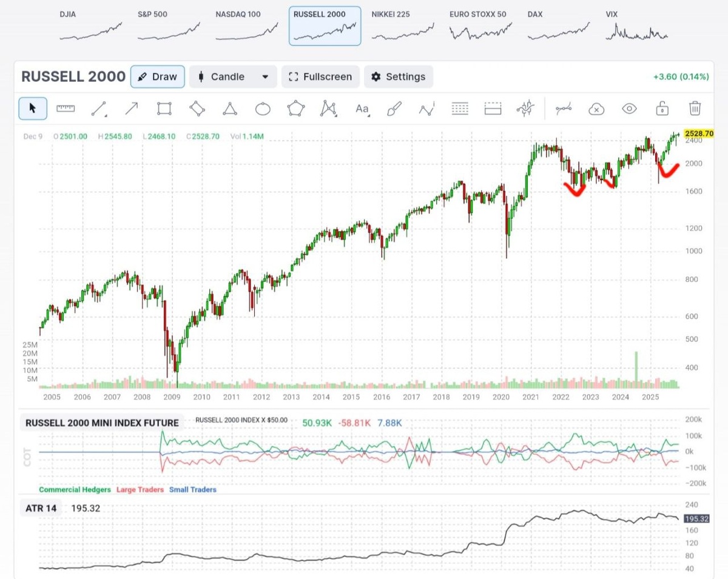The image size is (728, 579).
Task: Click the O 2501.00 open readout
Action: coord(70,136)
